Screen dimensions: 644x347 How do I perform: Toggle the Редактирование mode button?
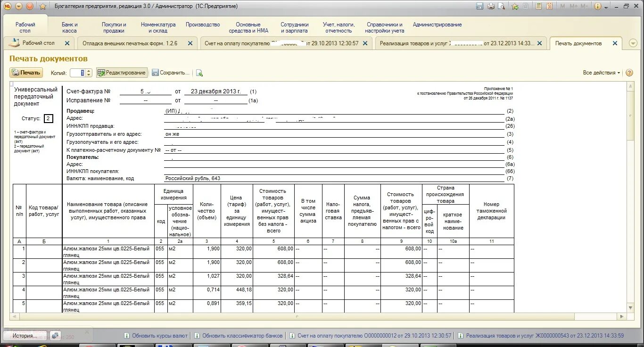(122, 73)
